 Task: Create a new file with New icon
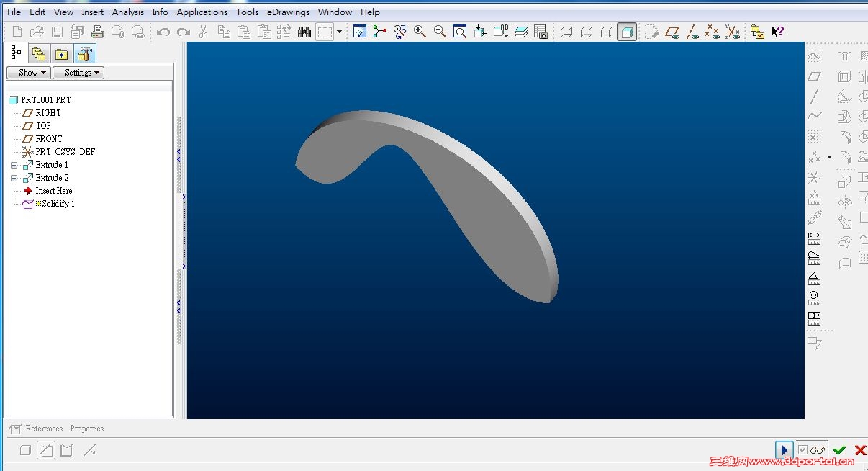[17, 32]
